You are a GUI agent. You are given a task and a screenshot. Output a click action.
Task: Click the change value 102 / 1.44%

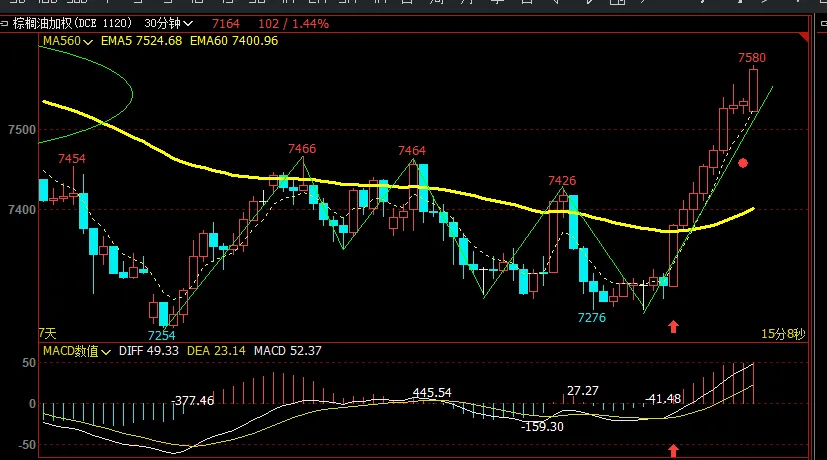point(293,24)
